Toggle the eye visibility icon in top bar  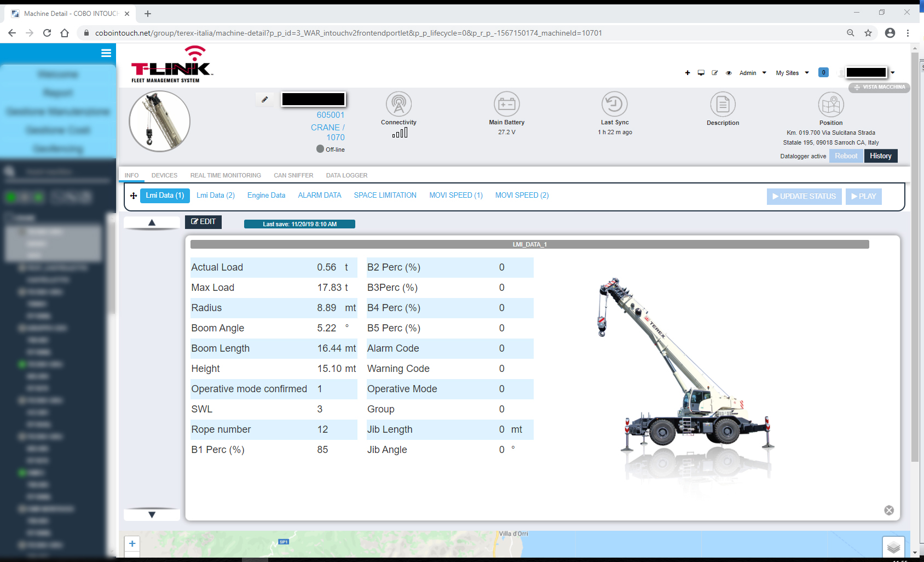coord(729,73)
